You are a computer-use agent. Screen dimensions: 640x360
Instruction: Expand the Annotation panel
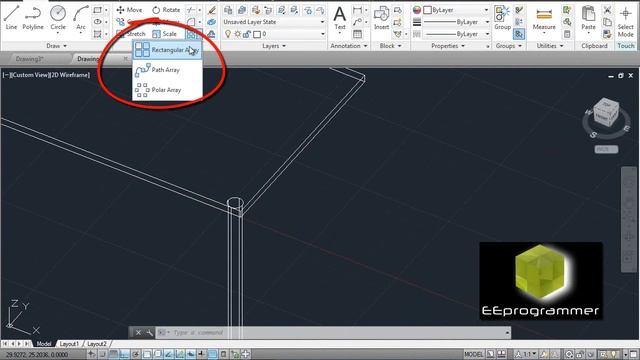pos(349,46)
